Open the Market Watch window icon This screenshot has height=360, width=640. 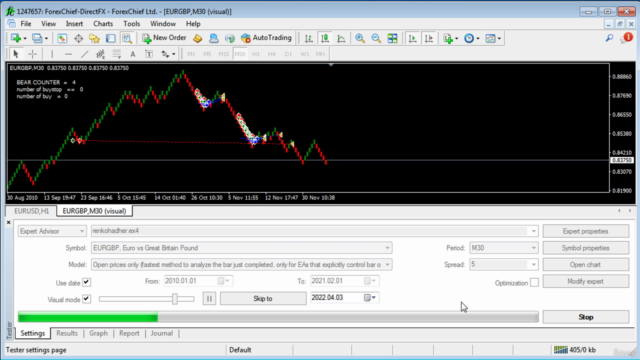point(62,38)
